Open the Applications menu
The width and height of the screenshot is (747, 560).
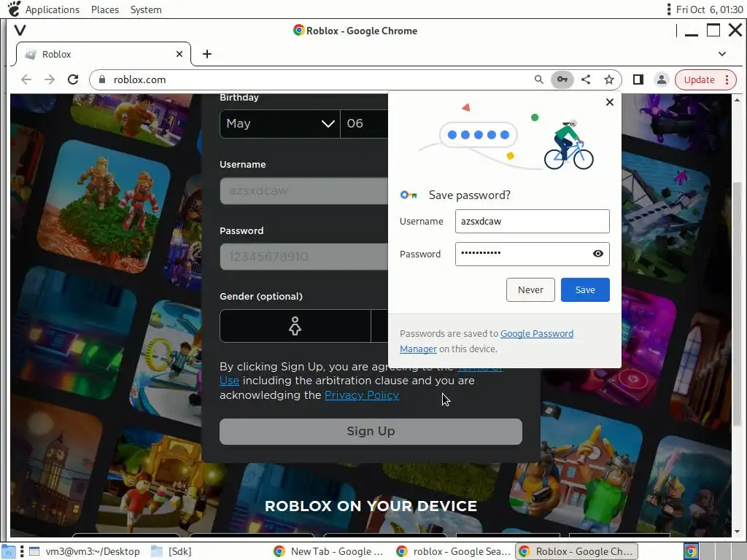(x=53, y=9)
